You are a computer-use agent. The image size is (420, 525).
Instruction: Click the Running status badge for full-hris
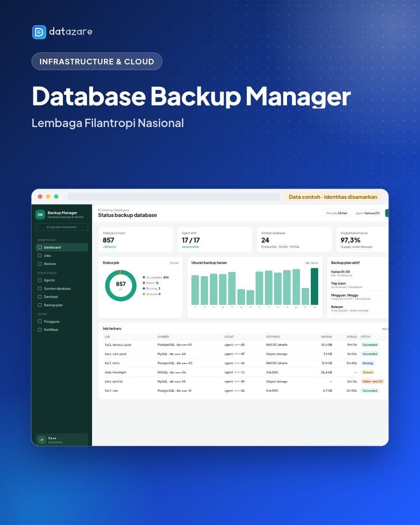367,363
